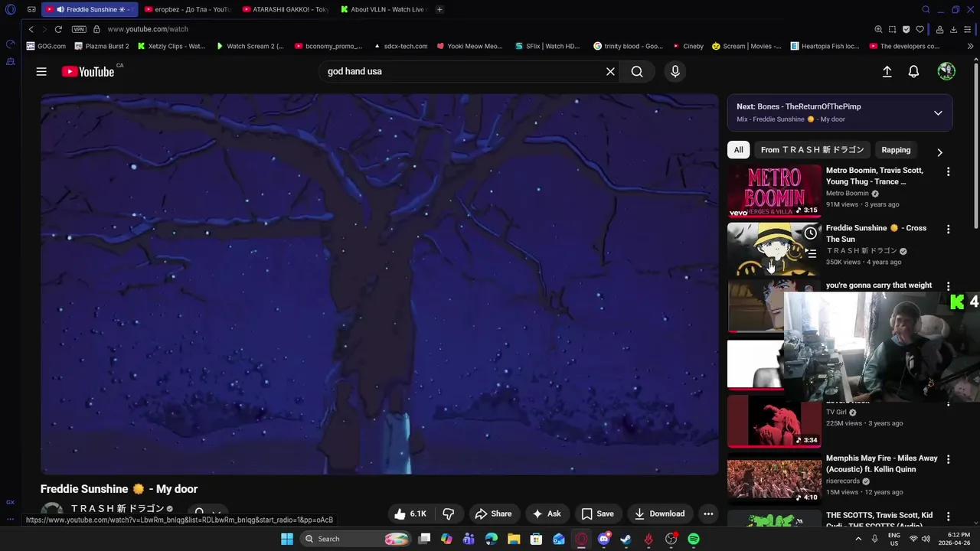
Task: Click the Share button
Action: coord(492,514)
